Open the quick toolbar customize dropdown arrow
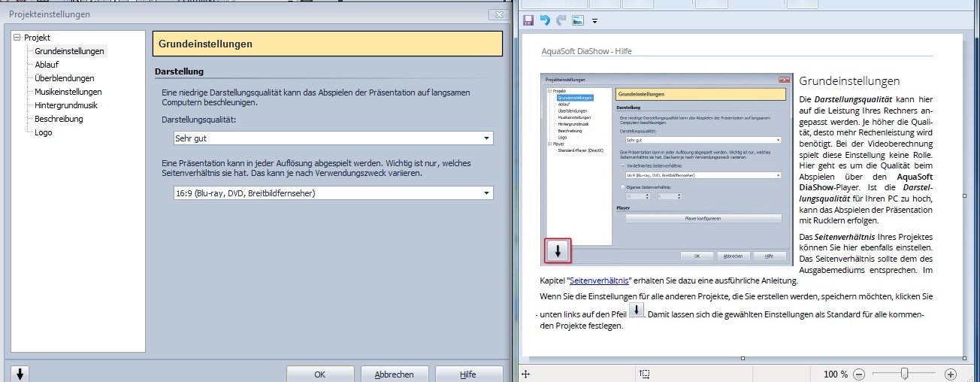The image size is (980, 382). tap(594, 20)
